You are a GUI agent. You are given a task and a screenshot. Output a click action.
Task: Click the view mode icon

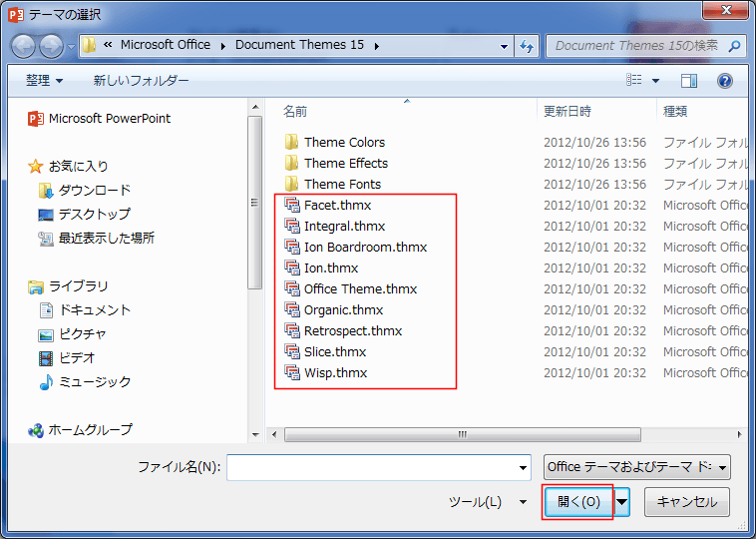point(634,80)
